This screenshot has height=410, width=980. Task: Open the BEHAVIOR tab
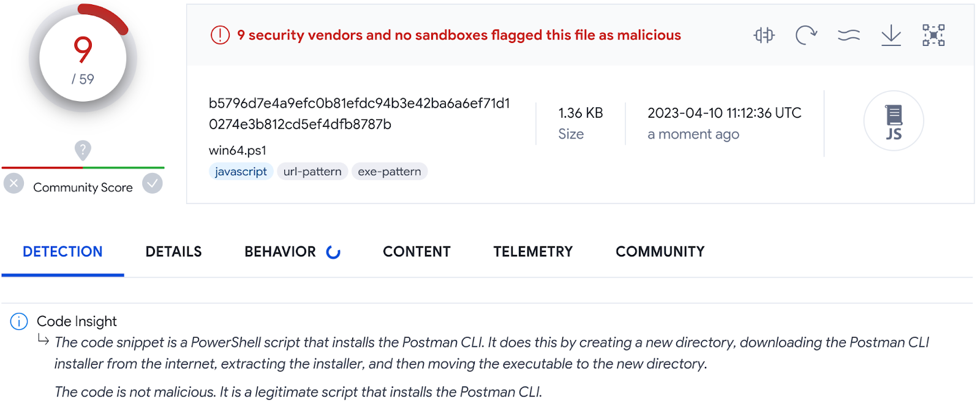292,252
